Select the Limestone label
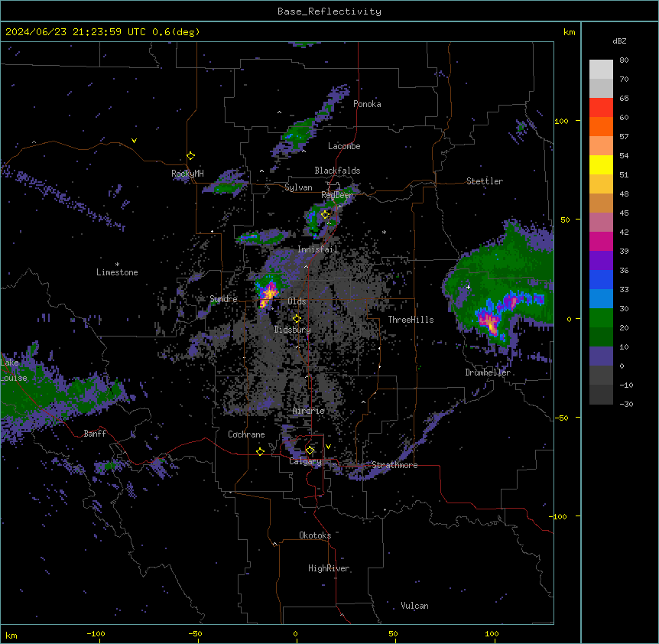The height and width of the screenshot is (644, 659). [117, 272]
